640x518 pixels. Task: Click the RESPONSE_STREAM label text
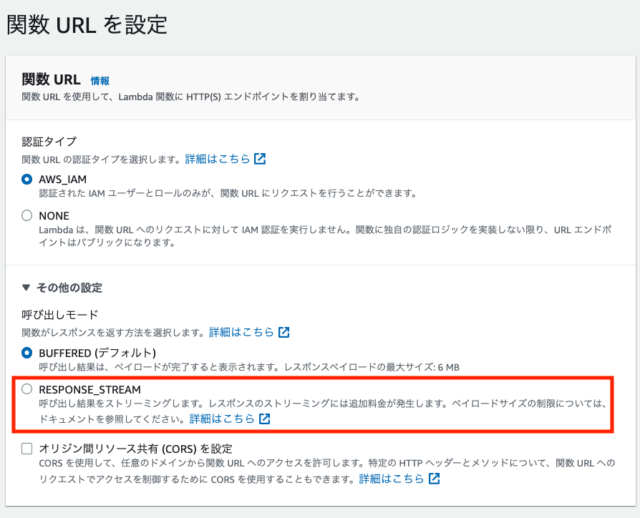[90, 389]
